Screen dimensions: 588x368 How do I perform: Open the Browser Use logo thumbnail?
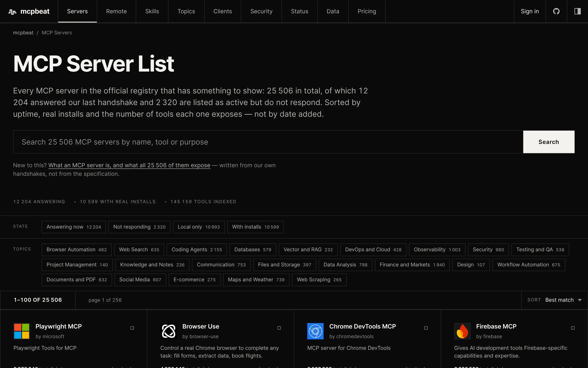click(169, 331)
